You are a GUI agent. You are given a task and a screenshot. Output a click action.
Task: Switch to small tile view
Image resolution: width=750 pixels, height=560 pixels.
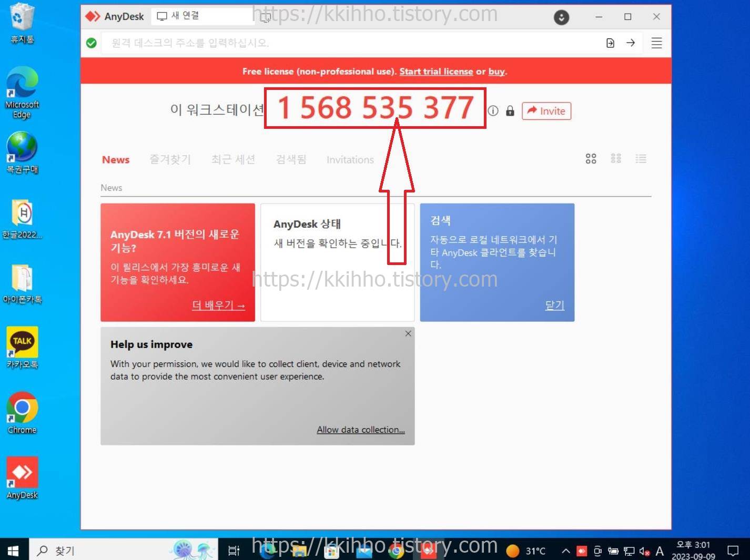[616, 159]
